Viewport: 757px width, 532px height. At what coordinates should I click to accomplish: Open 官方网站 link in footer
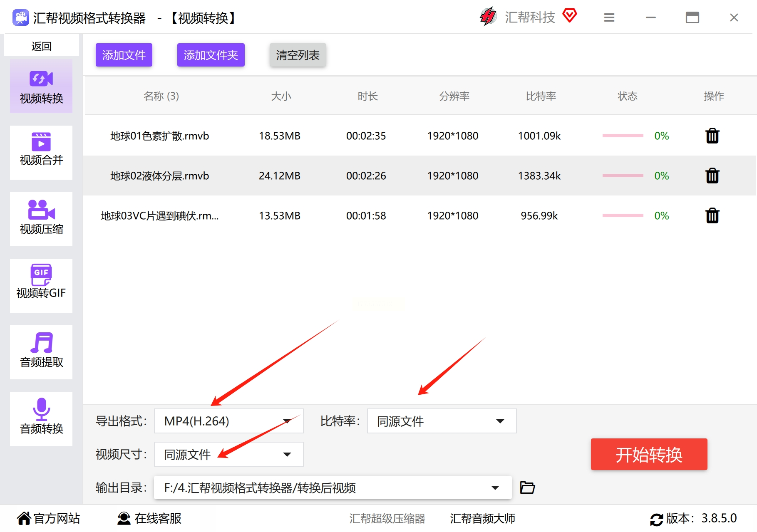(x=49, y=518)
